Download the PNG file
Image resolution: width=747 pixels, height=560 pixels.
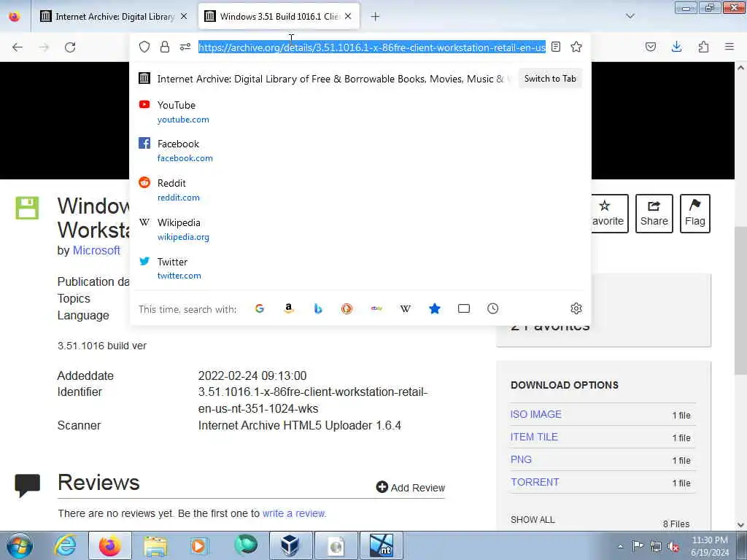pyautogui.click(x=521, y=459)
